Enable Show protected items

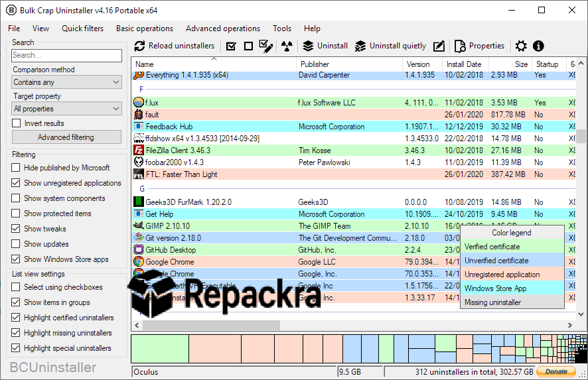click(15, 214)
